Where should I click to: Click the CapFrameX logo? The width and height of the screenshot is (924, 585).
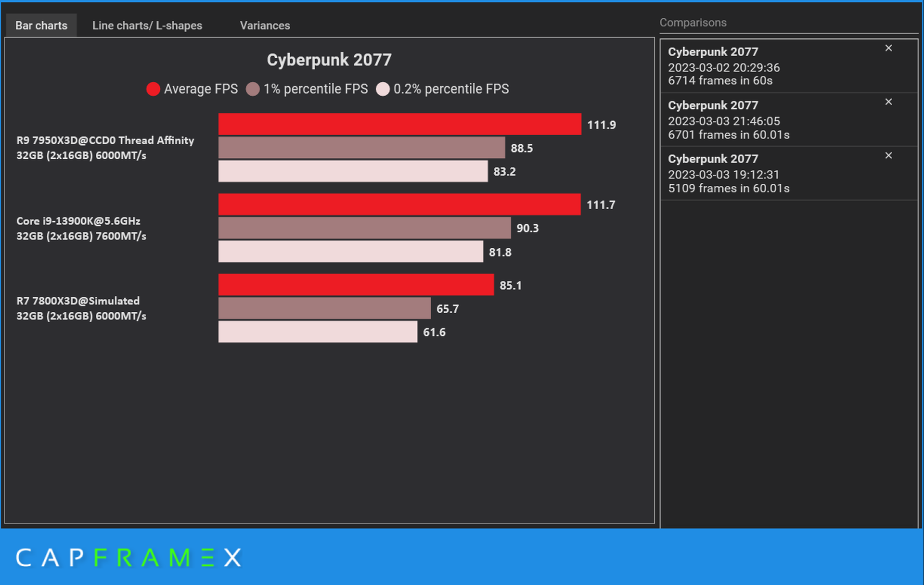[x=128, y=558]
